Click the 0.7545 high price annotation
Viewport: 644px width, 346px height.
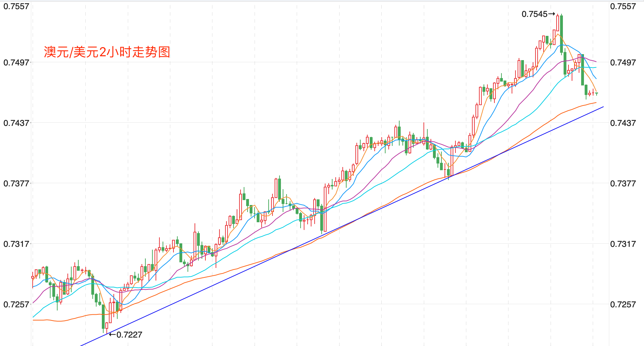pos(534,14)
